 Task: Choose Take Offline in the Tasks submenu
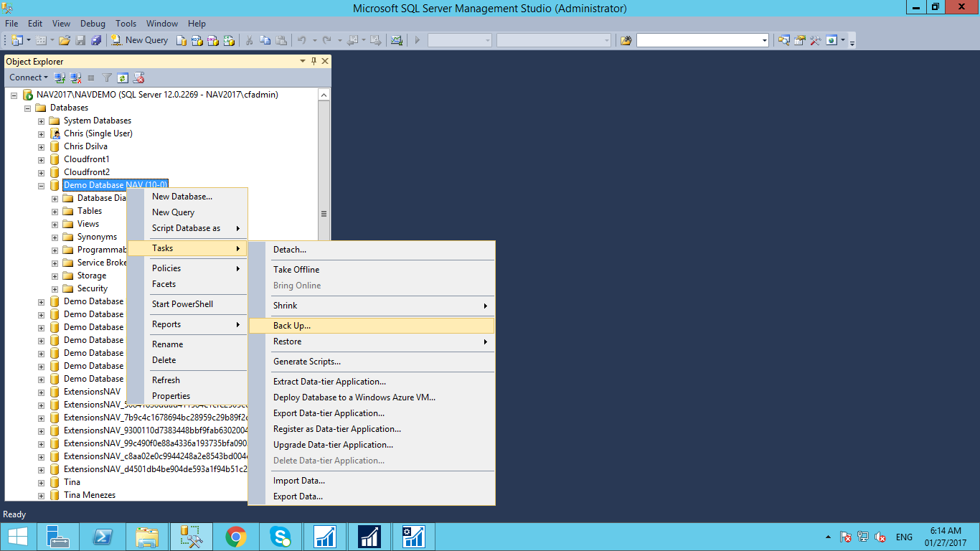click(x=372, y=270)
